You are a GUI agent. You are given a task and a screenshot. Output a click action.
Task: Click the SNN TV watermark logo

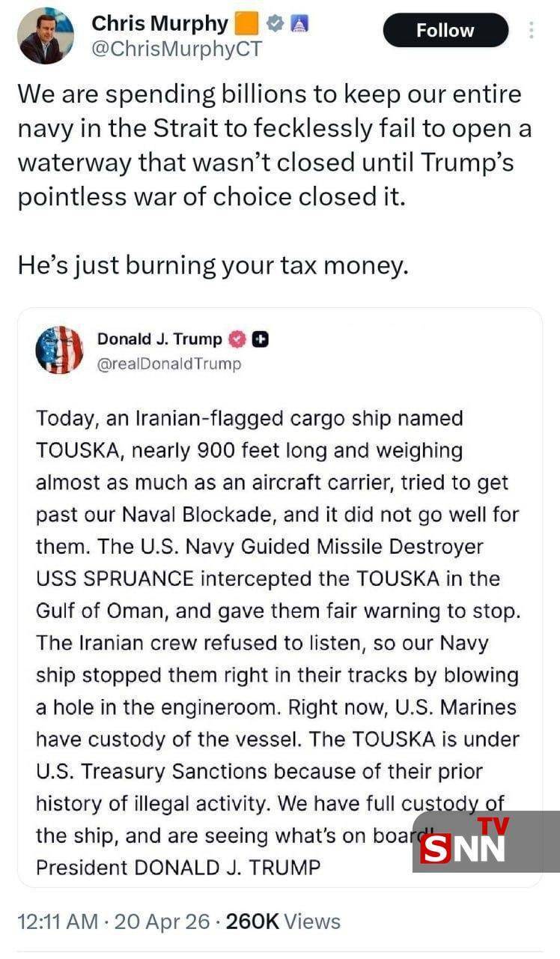click(485, 841)
